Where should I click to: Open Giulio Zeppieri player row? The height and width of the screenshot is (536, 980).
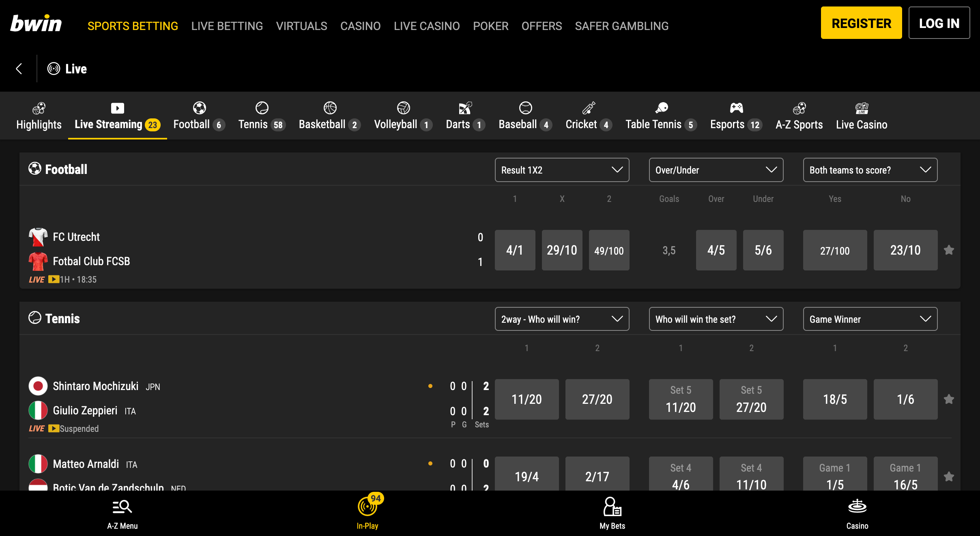tap(85, 411)
